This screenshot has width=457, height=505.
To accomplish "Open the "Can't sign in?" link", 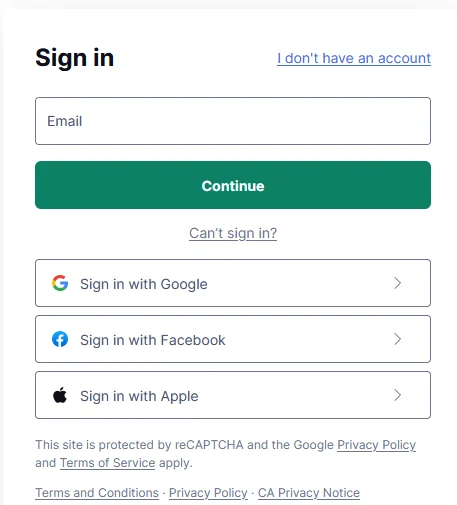I will 233,233.
